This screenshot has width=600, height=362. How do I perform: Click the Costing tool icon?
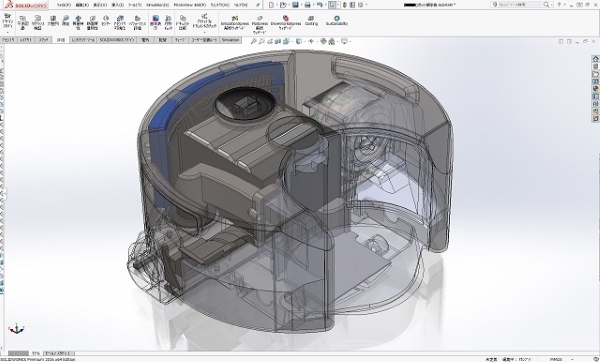pos(311,21)
